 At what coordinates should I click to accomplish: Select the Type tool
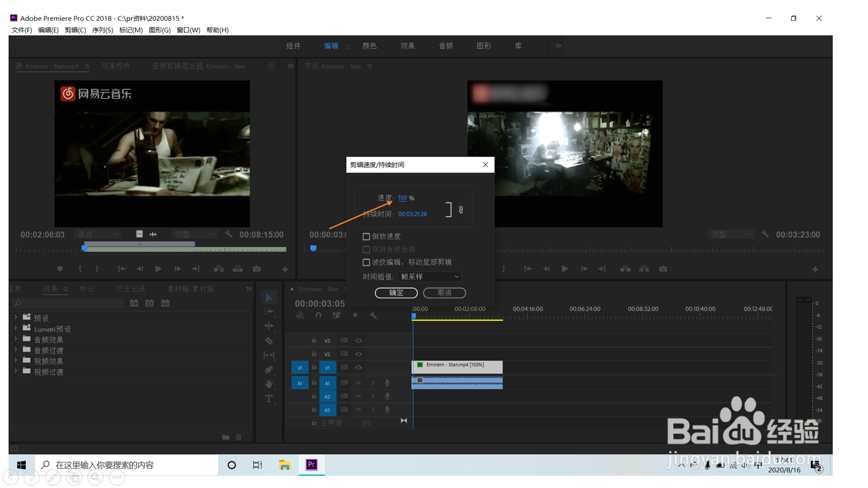tap(269, 399)
